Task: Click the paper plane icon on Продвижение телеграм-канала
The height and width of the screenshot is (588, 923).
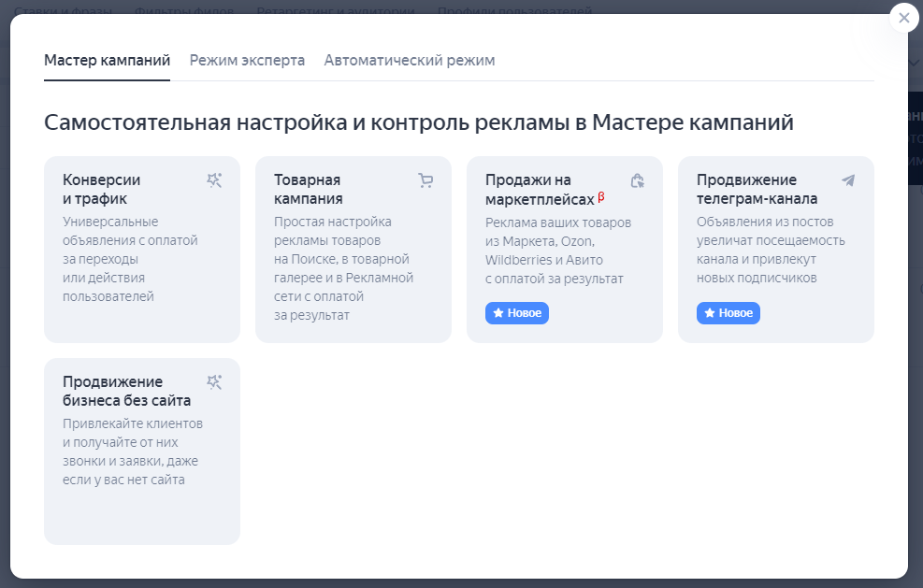Action: (848, 179)
